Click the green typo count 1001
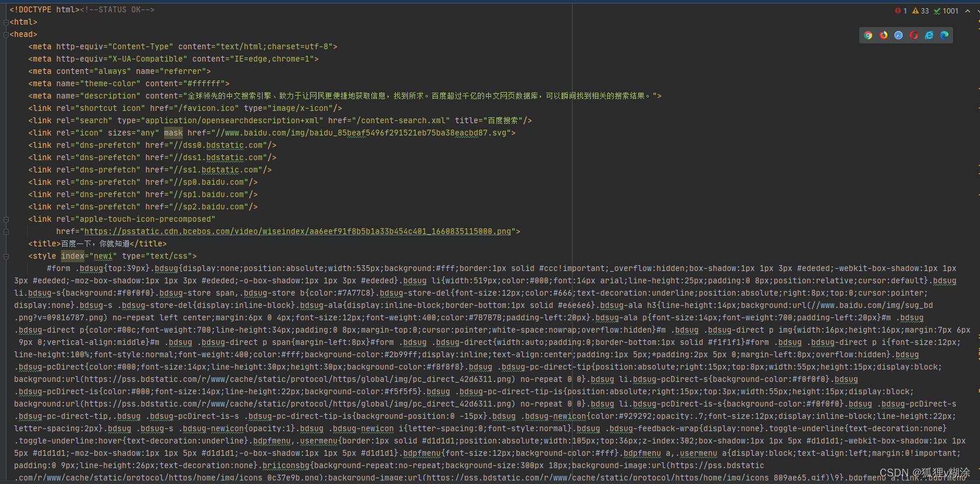The height and width of the screenshot is (484, 980). coord(946,11)
